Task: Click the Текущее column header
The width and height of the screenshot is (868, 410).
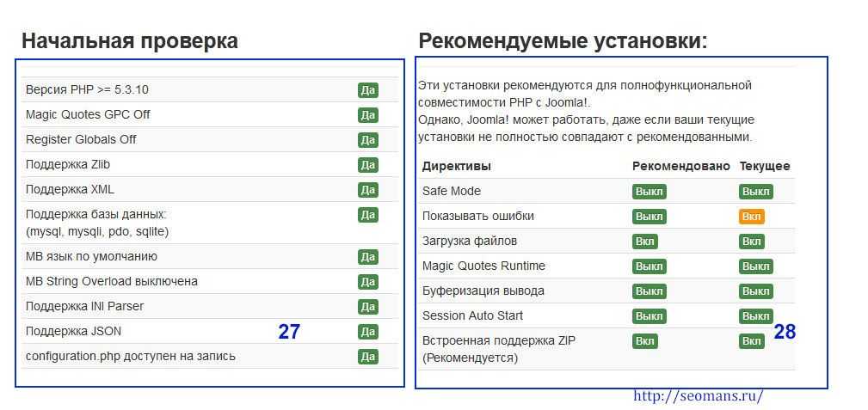Action: click(764, 166)
